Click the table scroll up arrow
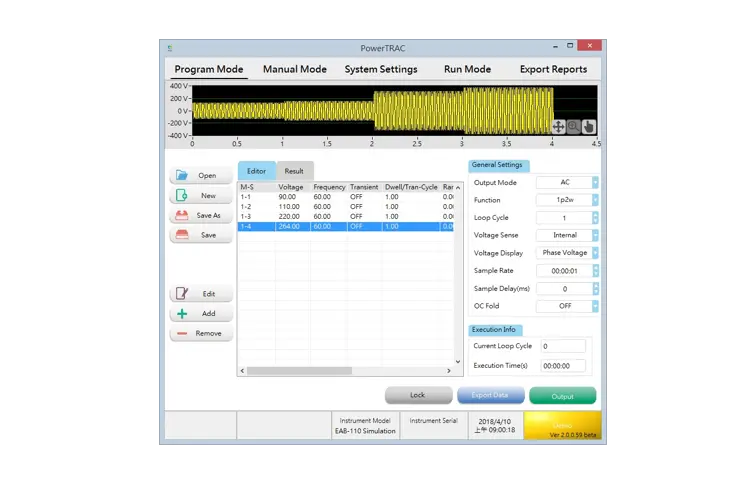732x480 pixels. (x=458, y=187)
